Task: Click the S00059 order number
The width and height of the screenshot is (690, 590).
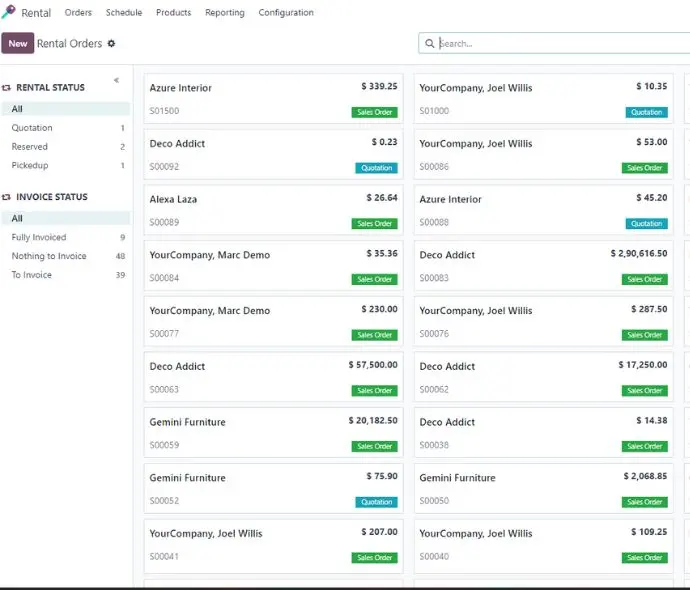Action: coord(164,445)
